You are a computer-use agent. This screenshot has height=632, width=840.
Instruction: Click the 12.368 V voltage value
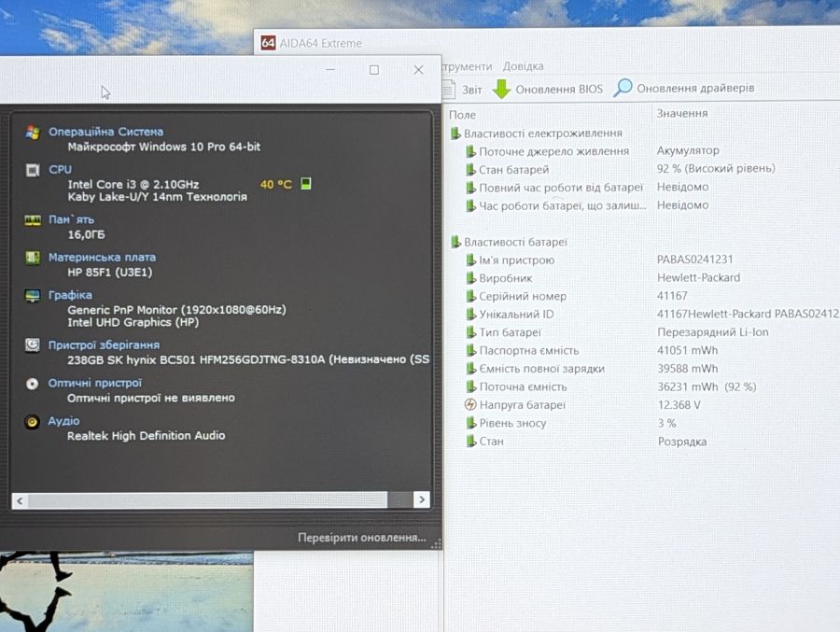tap(679, 405)
